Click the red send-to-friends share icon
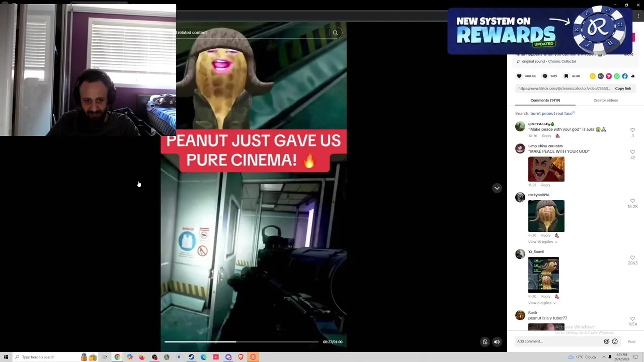Viewport: 644px width, 362px height. click(609, 76)
